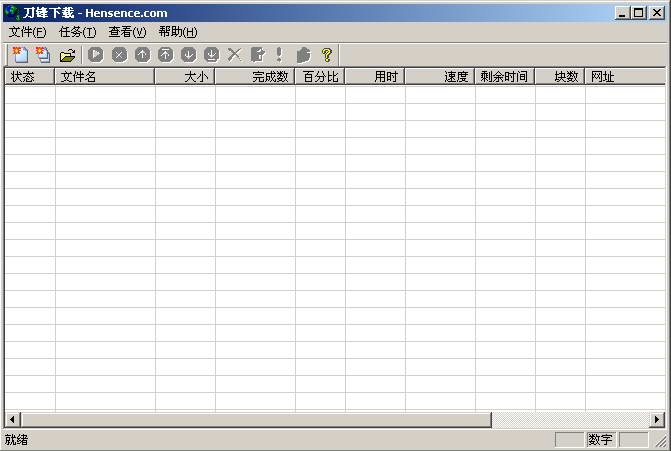Click the delete task X icon

234,55
